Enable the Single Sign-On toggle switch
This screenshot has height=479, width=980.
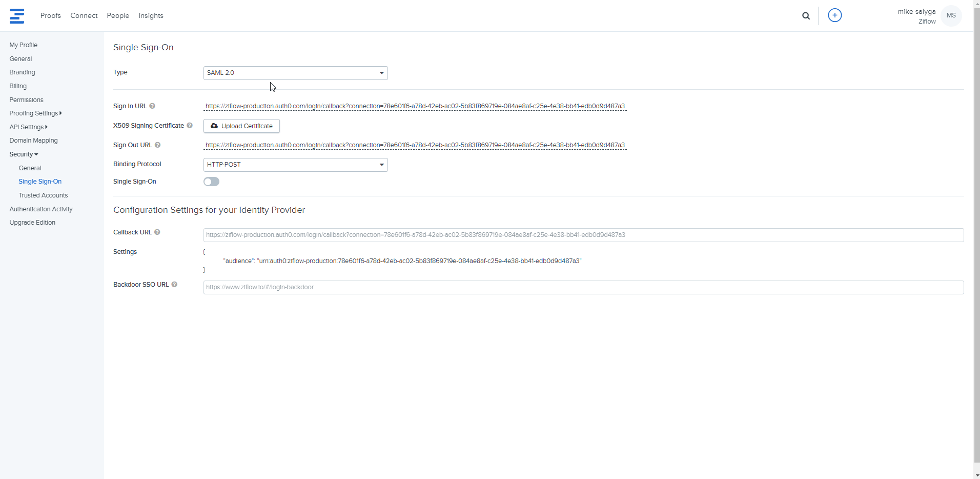[x=211, y=182]
